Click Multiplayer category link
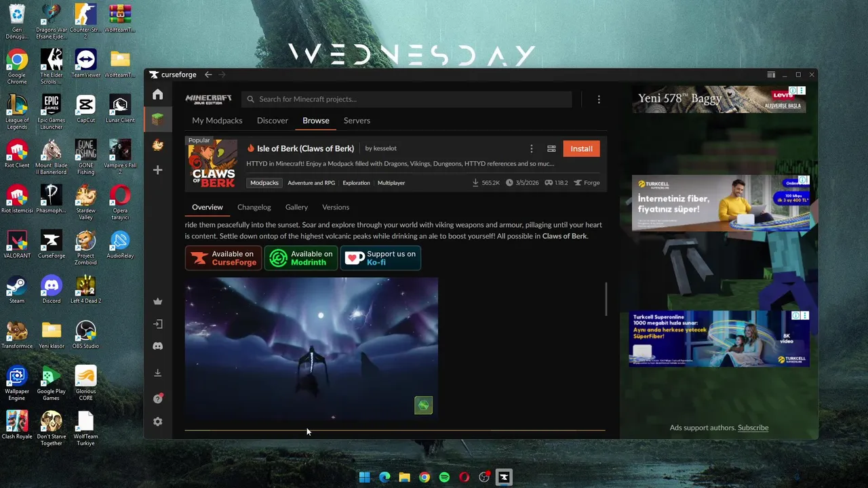Image resolution: width=868 pixels, height=488 pixels. [391, 183]
